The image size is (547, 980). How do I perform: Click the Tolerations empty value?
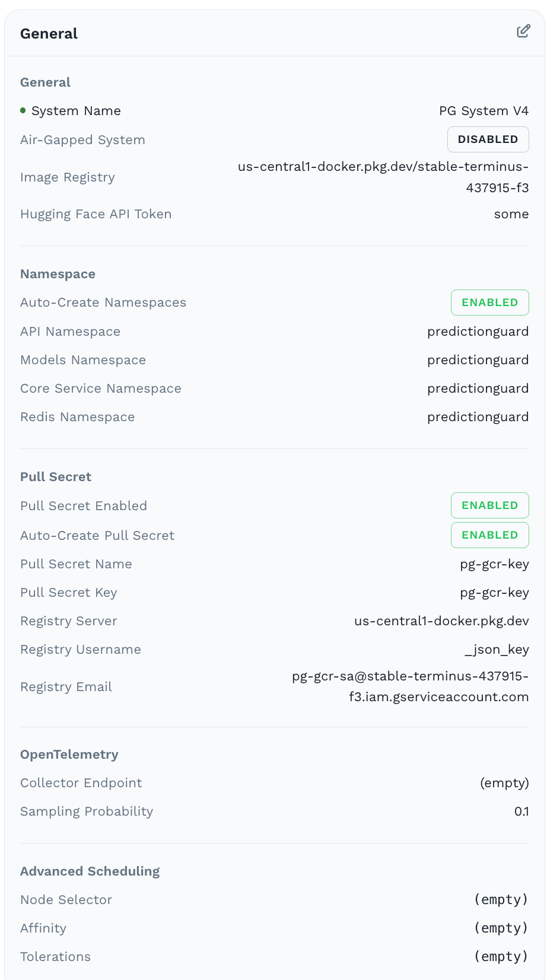pyautogui.click(x=501, y=957)
